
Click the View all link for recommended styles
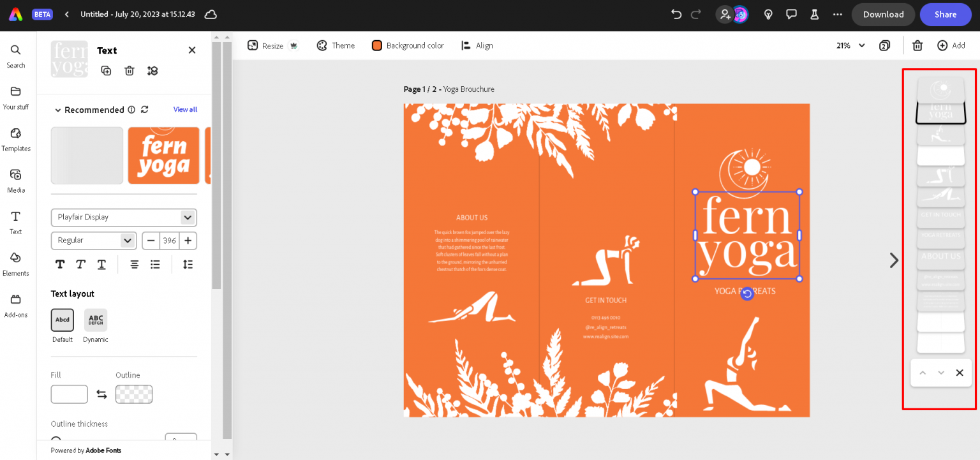point(184,109)
